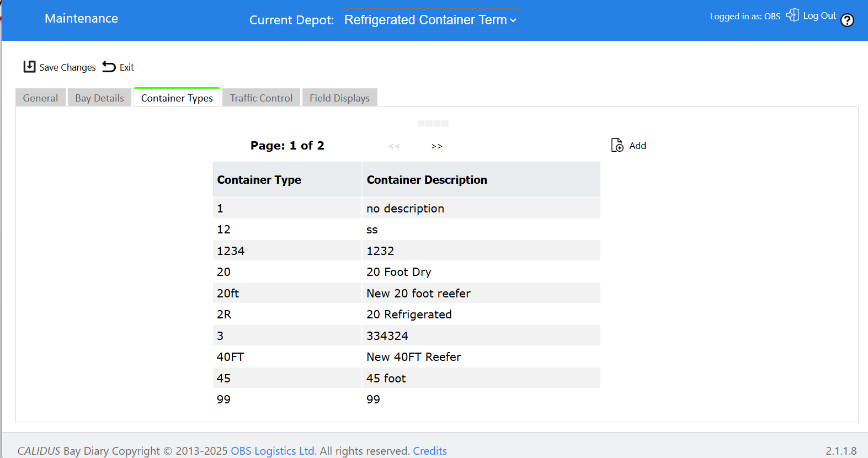
Task: Click the Log Out door icon
Action: coord(792,15)
